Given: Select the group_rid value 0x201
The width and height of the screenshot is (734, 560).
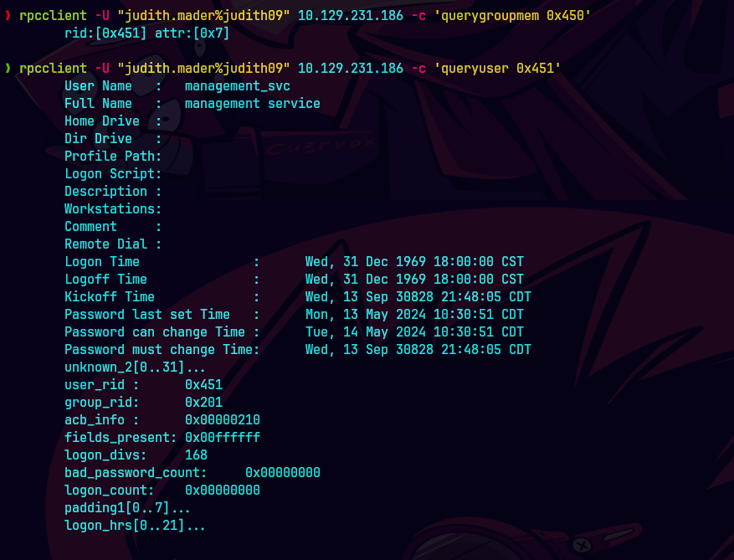Looking at the screenshot, I should click(203, 403).
